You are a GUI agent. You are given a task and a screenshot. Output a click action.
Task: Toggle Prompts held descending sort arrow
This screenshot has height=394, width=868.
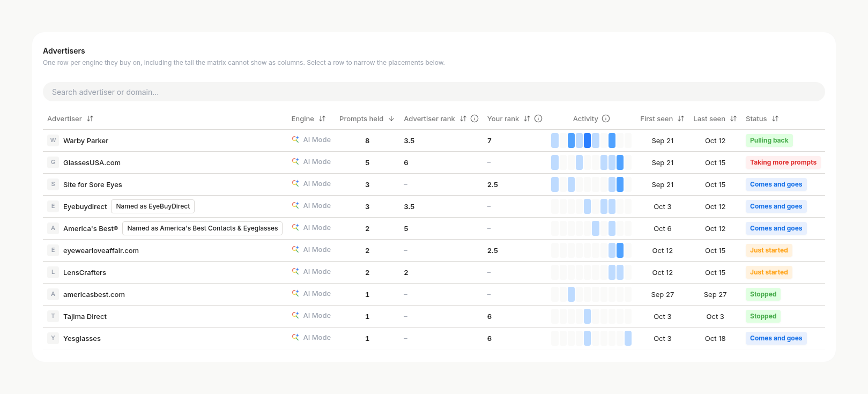[x=391, y=119]
